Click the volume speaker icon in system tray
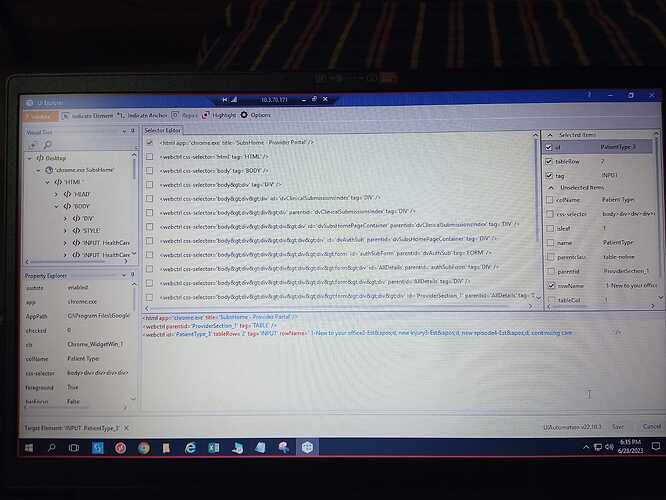This screenshot has height=500, width=666. click(610, 446)
